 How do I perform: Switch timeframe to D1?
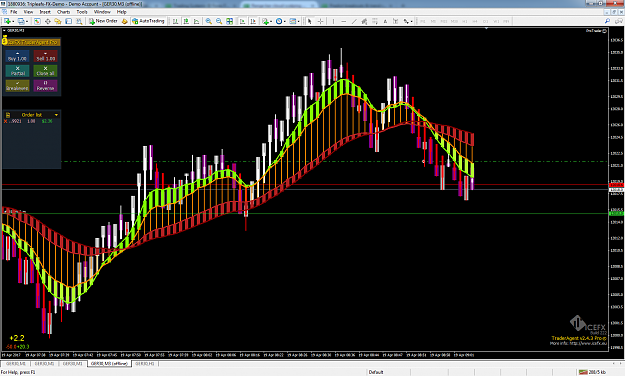(x=485, y=21)
